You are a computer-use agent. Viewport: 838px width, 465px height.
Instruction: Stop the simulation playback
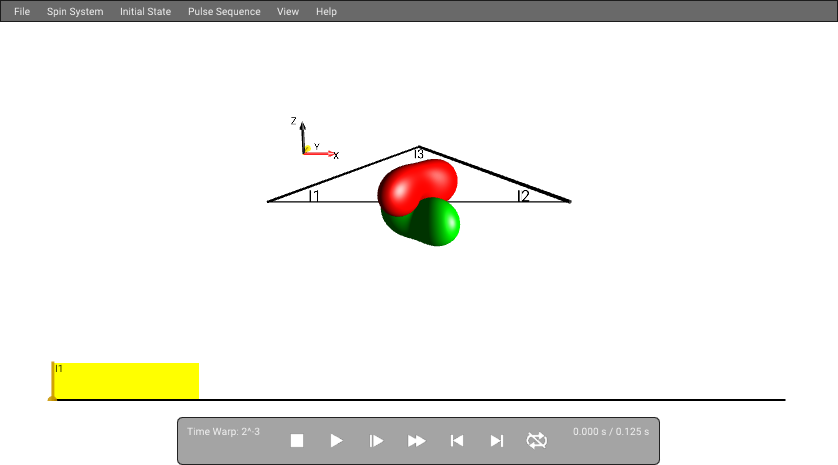[297, 441]
